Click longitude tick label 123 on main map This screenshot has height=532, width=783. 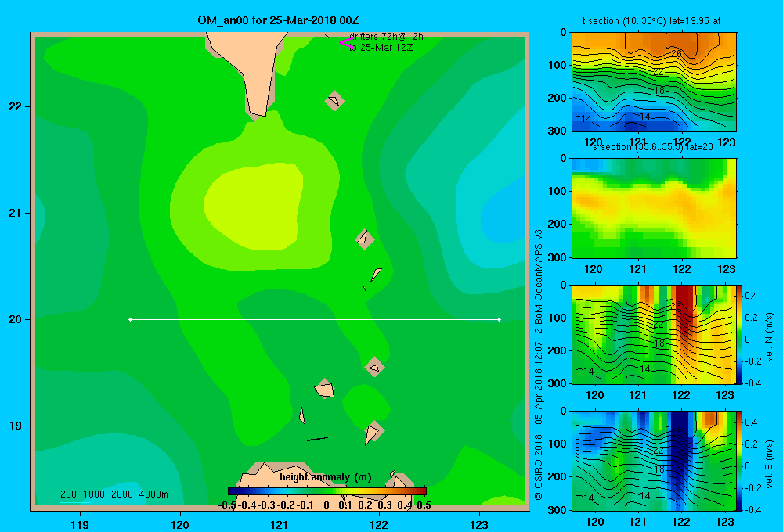479,524
